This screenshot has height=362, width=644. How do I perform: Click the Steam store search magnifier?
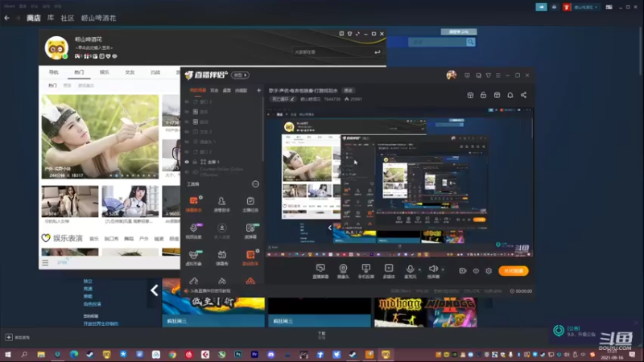click(x=471, y=42)
